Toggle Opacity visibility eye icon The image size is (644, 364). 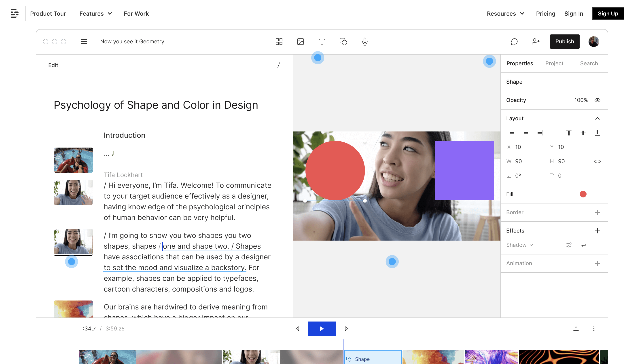click(597, 100)
